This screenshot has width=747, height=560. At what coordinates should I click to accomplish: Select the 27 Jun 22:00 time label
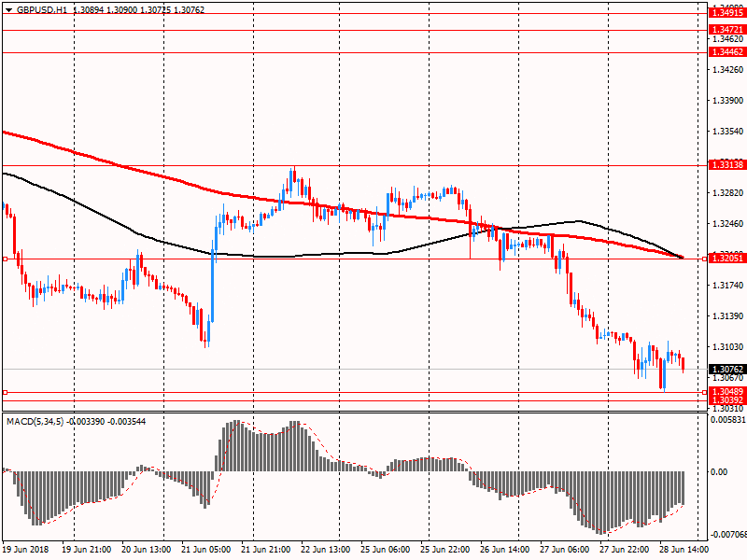point(625,550)
